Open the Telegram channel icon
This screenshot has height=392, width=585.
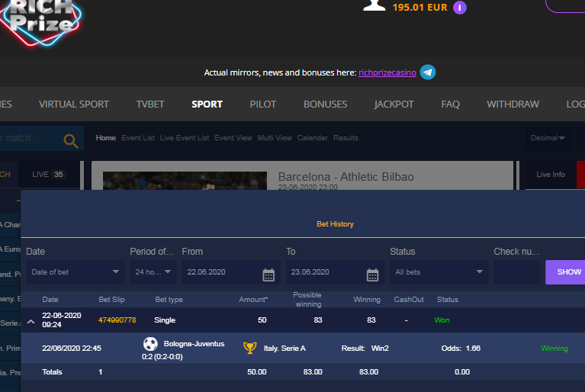tap(428, 72)
